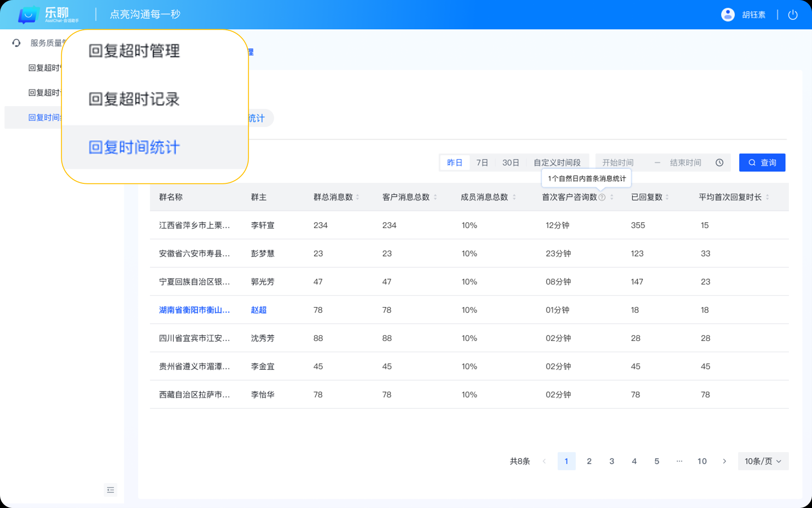
Task: Open 回复时间统计 in the enlarged menu
Action: point(155,147)
